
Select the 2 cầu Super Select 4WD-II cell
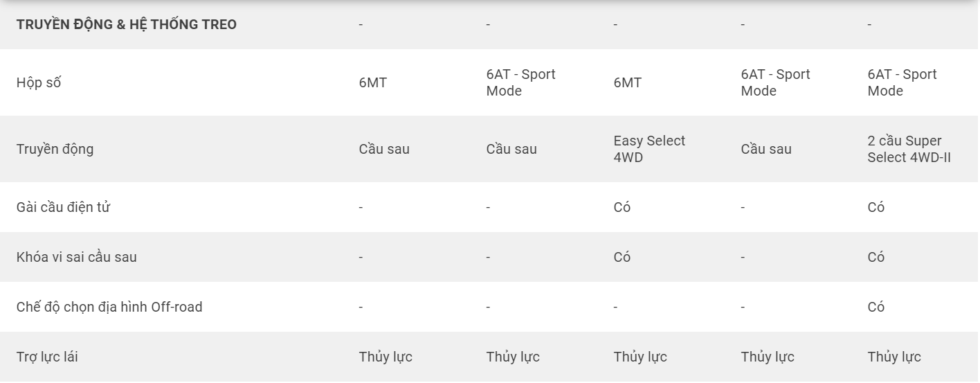click(x=909, y=149)
